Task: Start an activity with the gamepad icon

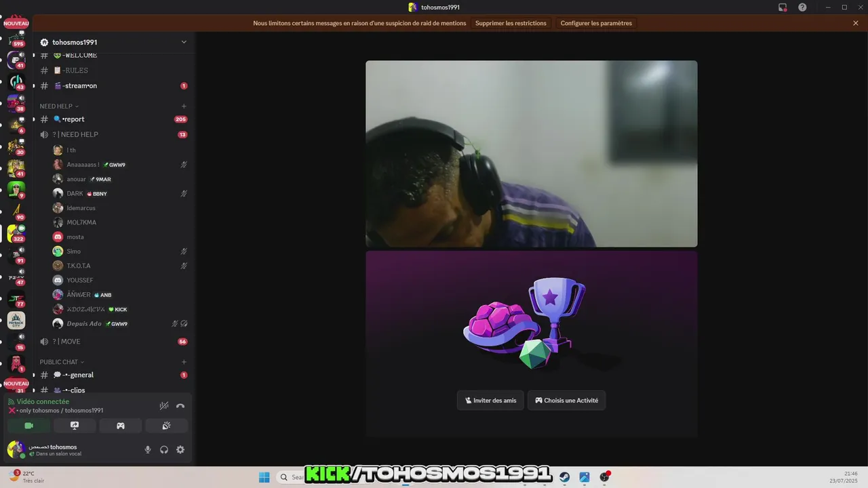Action: click(x=121, y=426)
